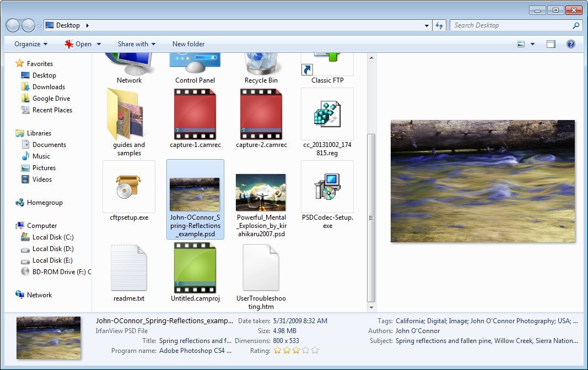Click the preview image of Spring Reflections
Image resolution: width=588 pixels, height=370 pixels.
coord(483,182)
